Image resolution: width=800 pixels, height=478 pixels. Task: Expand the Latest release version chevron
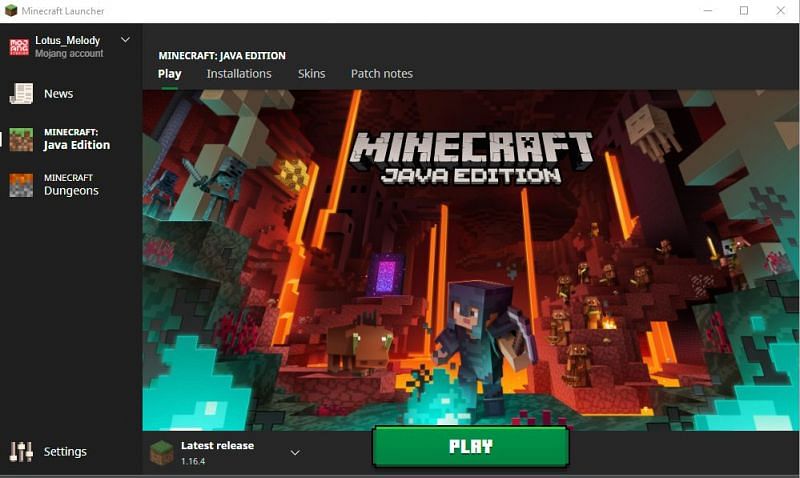[295, 452]
